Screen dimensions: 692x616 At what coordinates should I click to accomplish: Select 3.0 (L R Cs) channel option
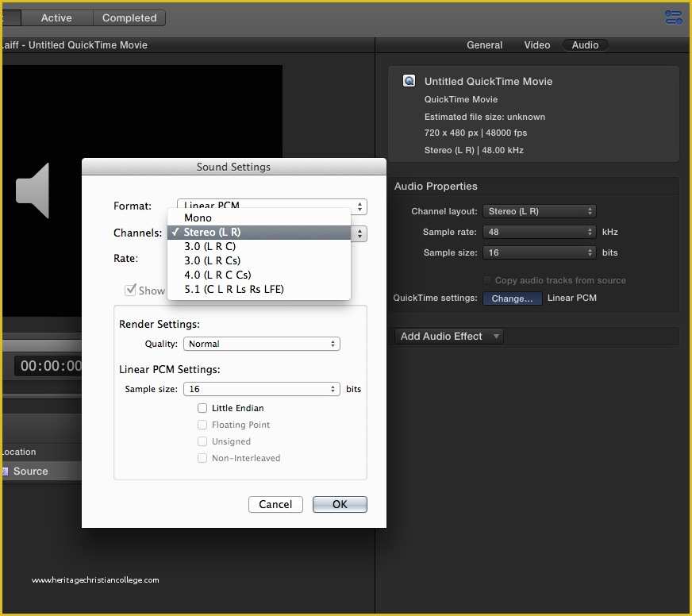point(259,260)
